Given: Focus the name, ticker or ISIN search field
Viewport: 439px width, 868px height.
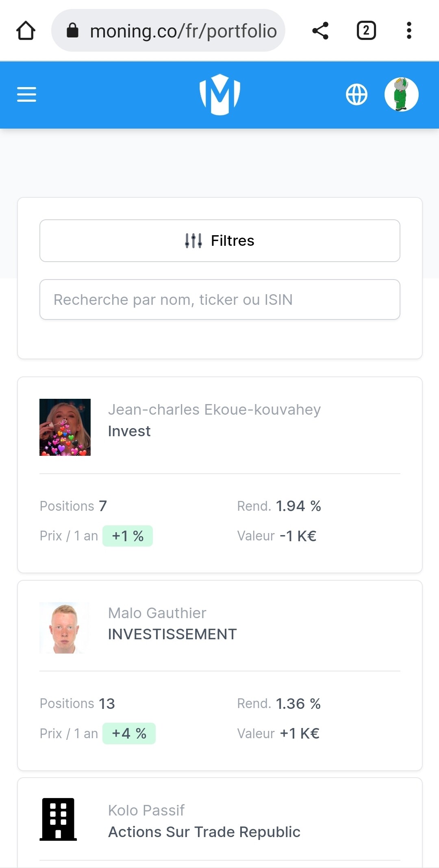Looking at the screenshot, I should pos(220,300).
